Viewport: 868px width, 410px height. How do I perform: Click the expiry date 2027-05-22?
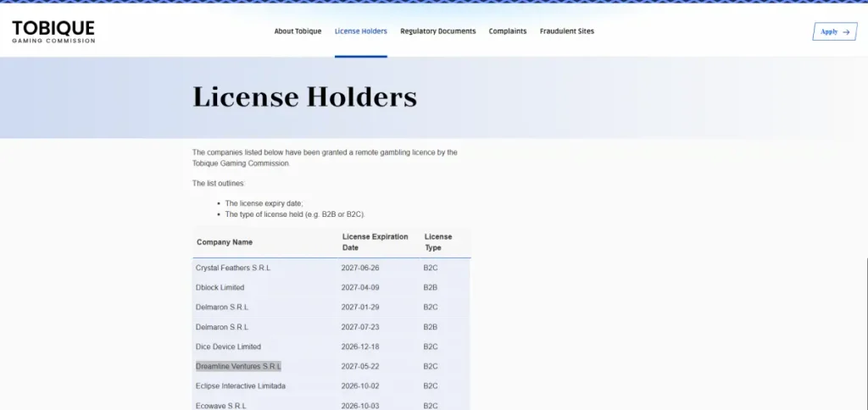[360, 366]
